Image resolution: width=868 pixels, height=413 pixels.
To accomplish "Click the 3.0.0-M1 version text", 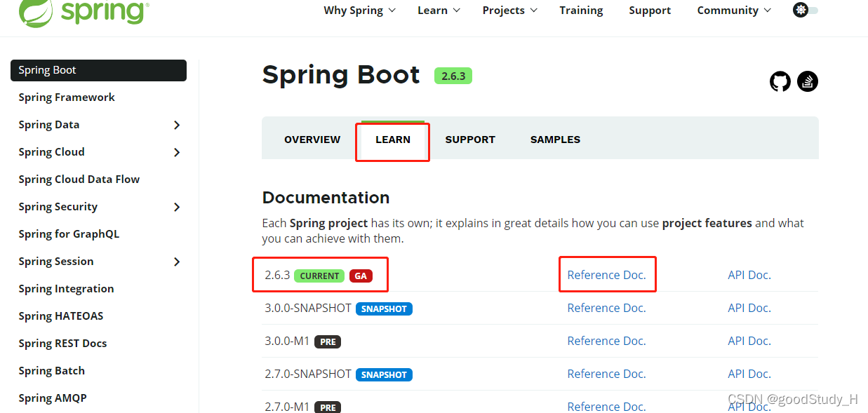I will 287,341.
